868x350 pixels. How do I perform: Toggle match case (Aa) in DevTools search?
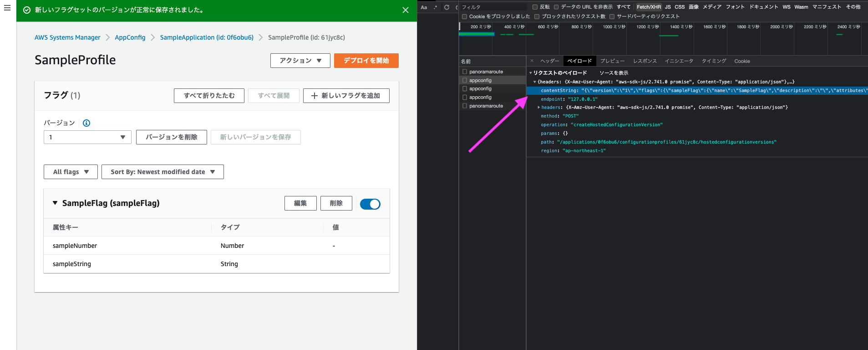[424, 7]
